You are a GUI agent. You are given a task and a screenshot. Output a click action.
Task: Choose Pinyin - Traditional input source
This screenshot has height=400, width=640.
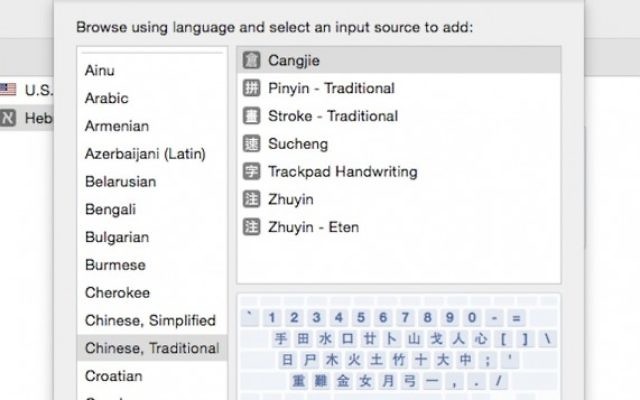[x=399, y=88]
